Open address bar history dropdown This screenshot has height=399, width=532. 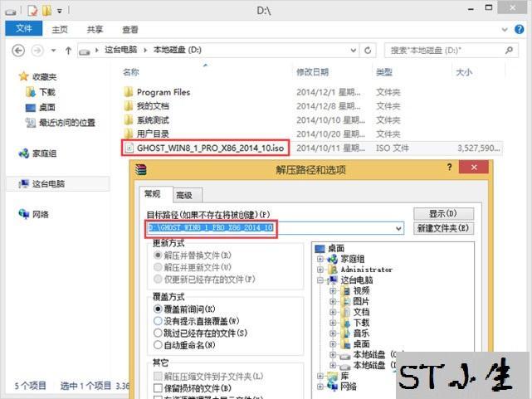[353, 51]
